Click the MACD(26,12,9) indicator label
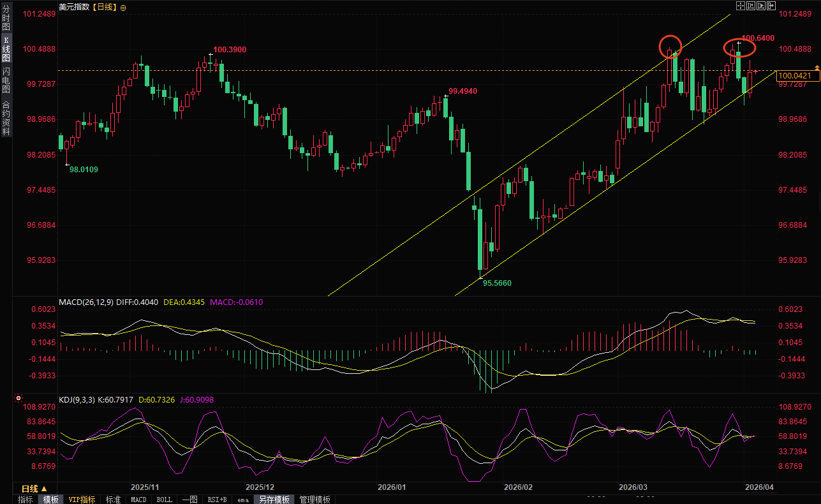 click(86, 302)
